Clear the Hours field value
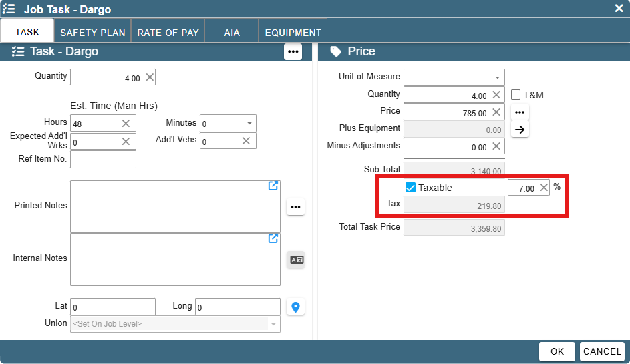 tap(126, 124)
